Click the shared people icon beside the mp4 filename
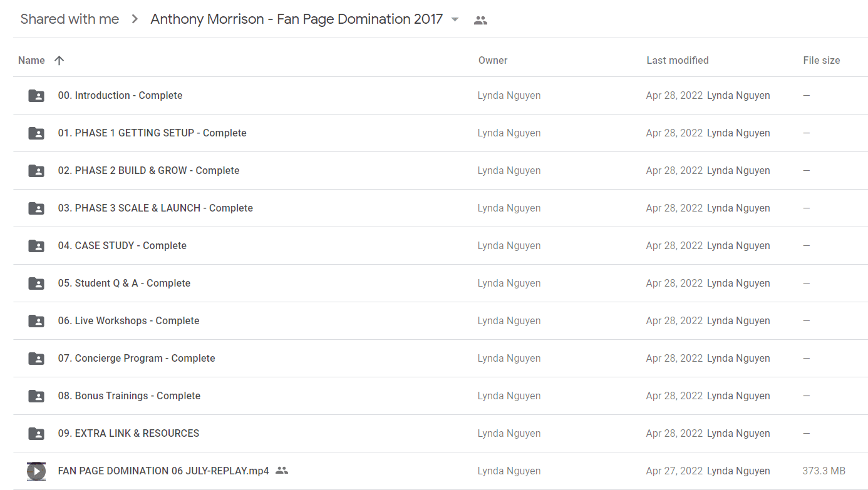The width and height of the screenshot is (868, 490). pos(282,471)
